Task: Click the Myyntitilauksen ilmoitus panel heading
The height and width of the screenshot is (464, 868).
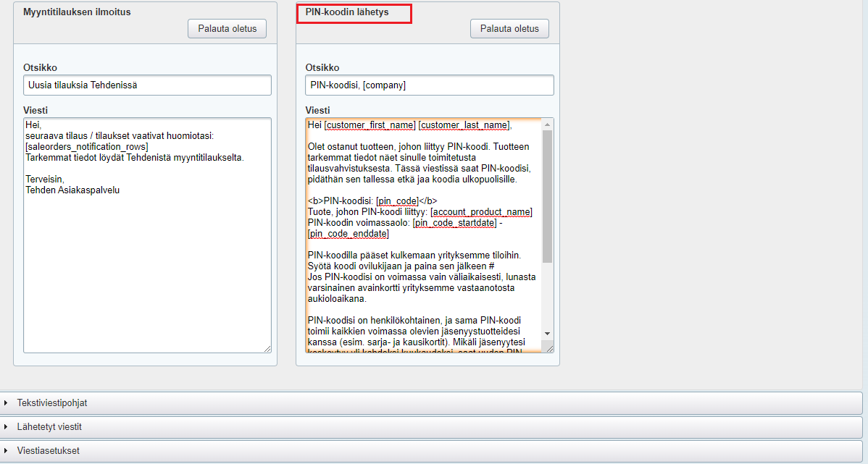Action: 77,12
